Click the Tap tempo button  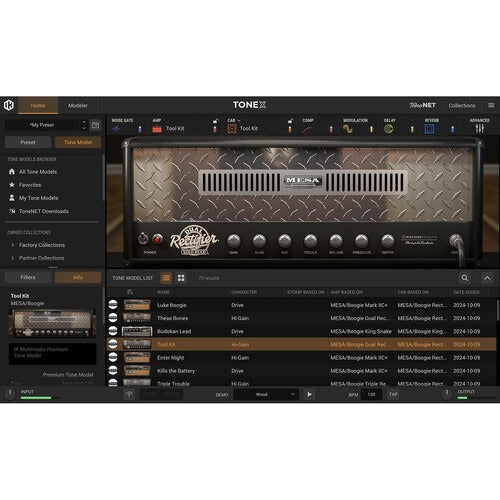[x=393, y=394]
